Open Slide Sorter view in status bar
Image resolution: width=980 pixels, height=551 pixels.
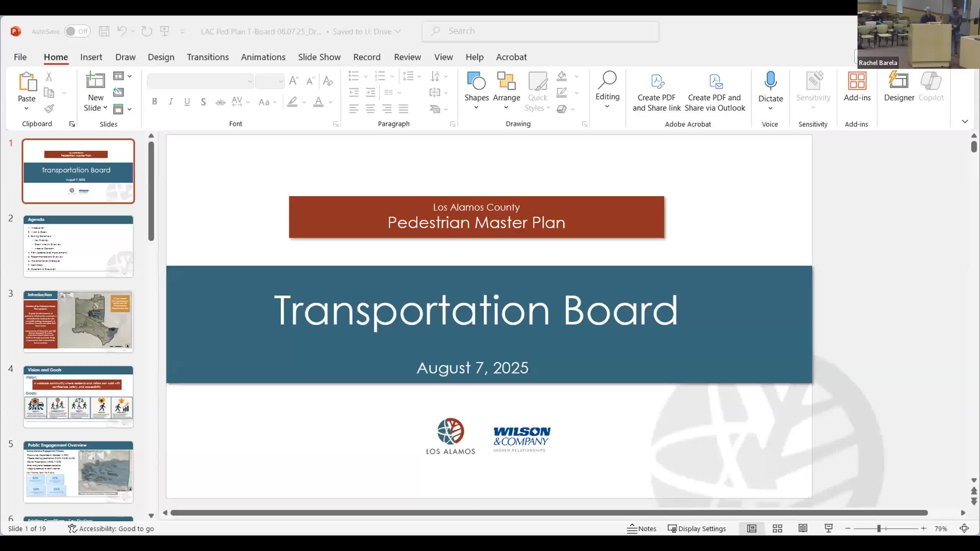pyautogui.click(x=777, y=528)
